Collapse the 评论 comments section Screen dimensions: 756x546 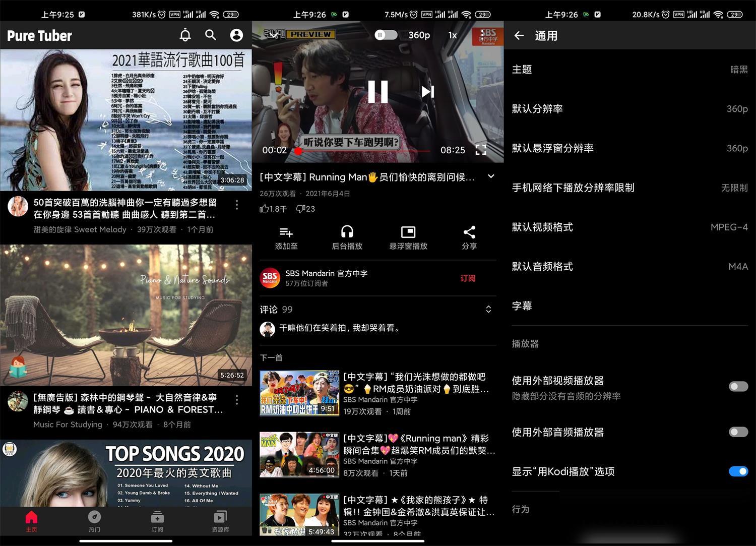(488, 309)
